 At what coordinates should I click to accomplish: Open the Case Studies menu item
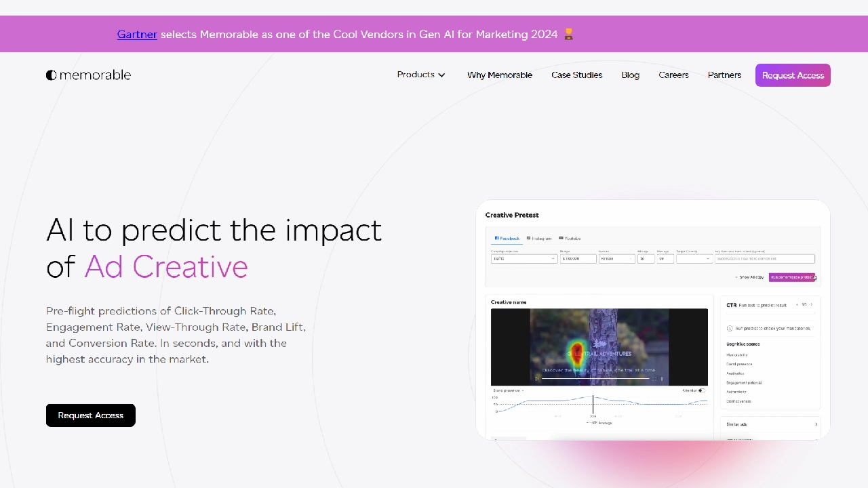pos(576,75)
